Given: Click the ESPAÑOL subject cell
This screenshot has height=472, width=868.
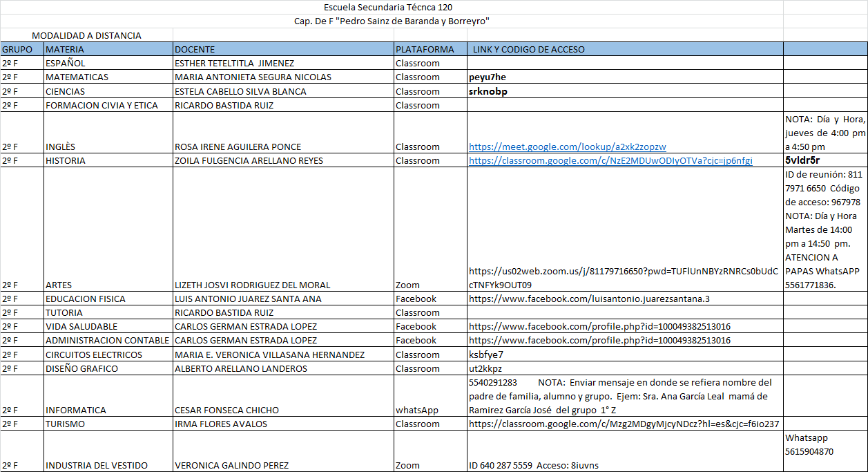Looking at the screenshot, I should (108, 63).
